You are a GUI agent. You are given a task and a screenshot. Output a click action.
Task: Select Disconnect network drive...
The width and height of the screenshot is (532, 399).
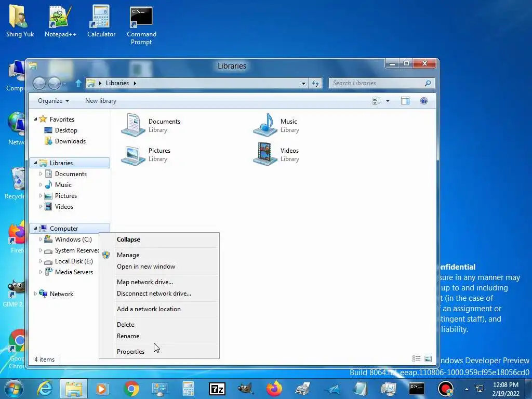pyautogui.click(x=159, y=294)
